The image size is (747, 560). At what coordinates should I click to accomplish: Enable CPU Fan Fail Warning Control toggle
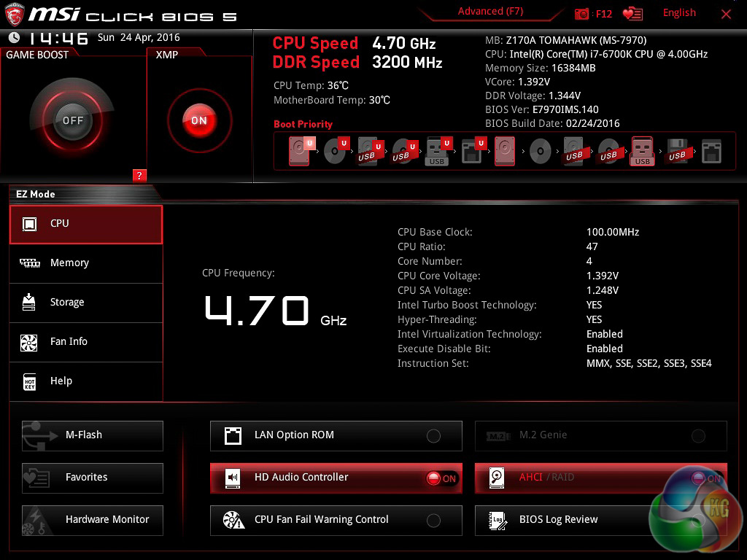coord(433,521)
